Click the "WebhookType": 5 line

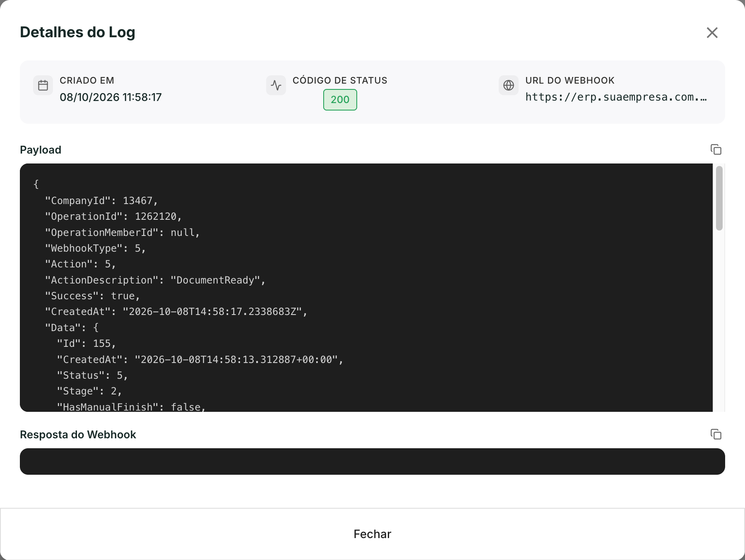click(95, 248)
